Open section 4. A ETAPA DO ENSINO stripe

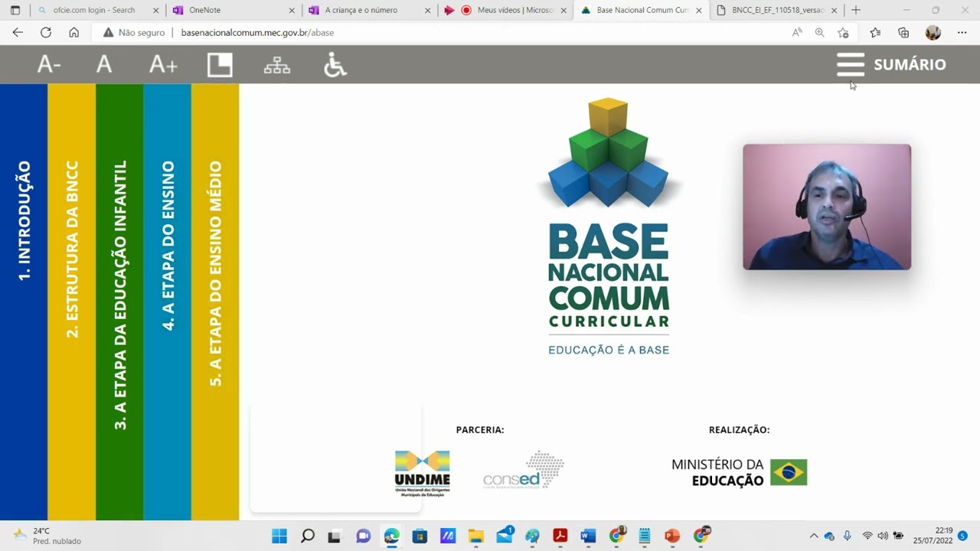pos(168,302)
